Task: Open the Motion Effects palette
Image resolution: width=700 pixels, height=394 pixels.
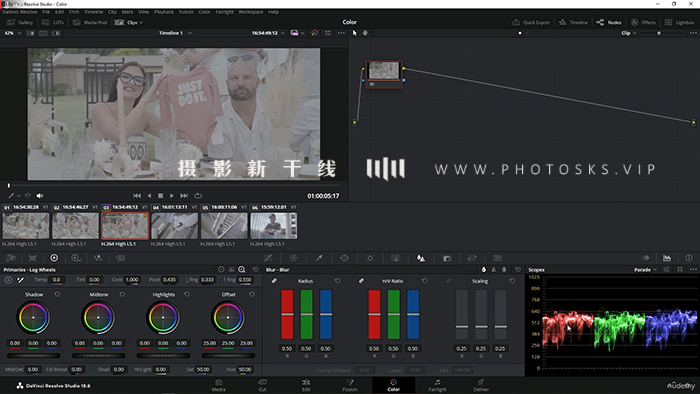Action: tap(120, 258)
